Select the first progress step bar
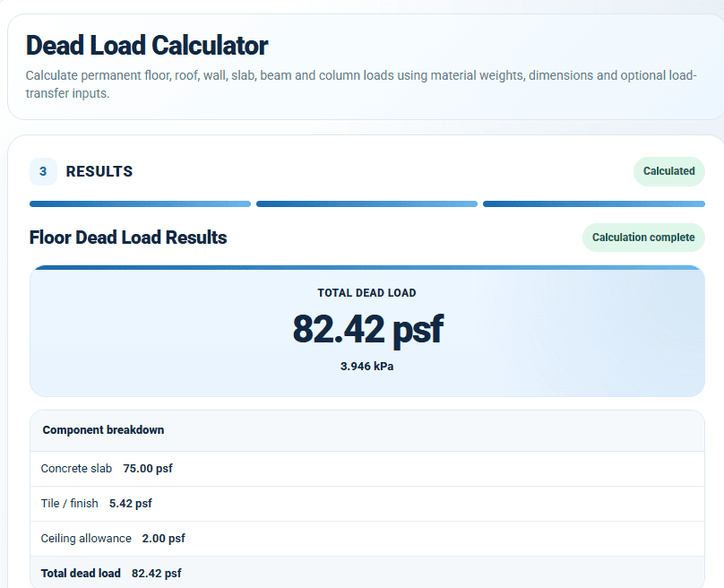 coord(140,203)
